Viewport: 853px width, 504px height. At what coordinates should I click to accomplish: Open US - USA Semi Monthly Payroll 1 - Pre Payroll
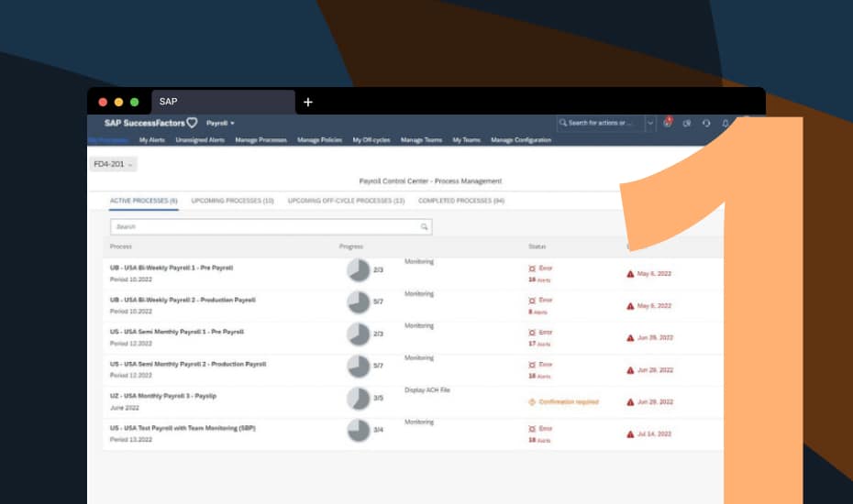click(x=177, y=332)
